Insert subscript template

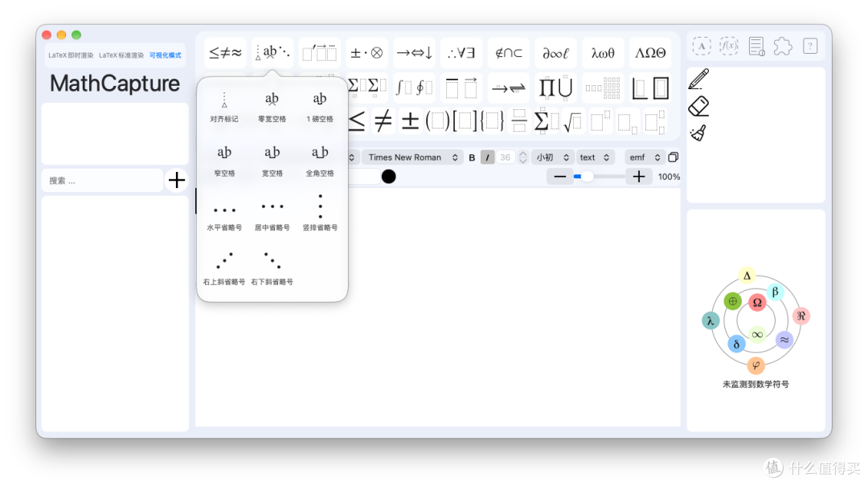click(627, 122)
